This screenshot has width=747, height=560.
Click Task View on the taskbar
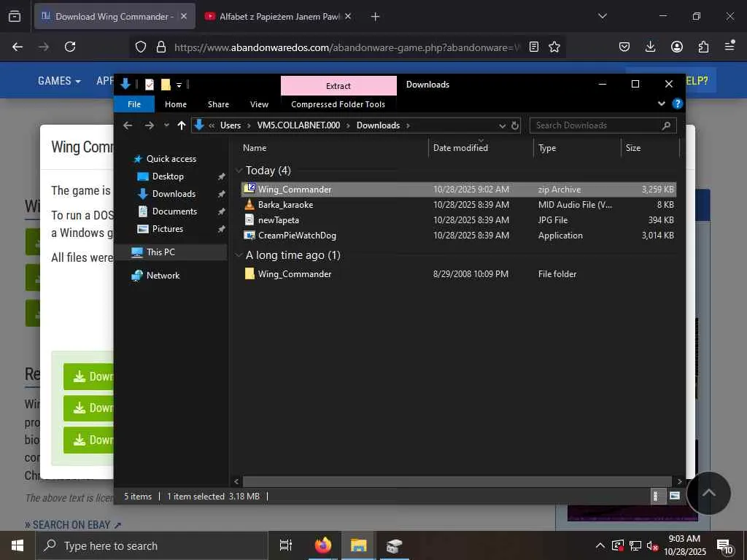[286, 545]
